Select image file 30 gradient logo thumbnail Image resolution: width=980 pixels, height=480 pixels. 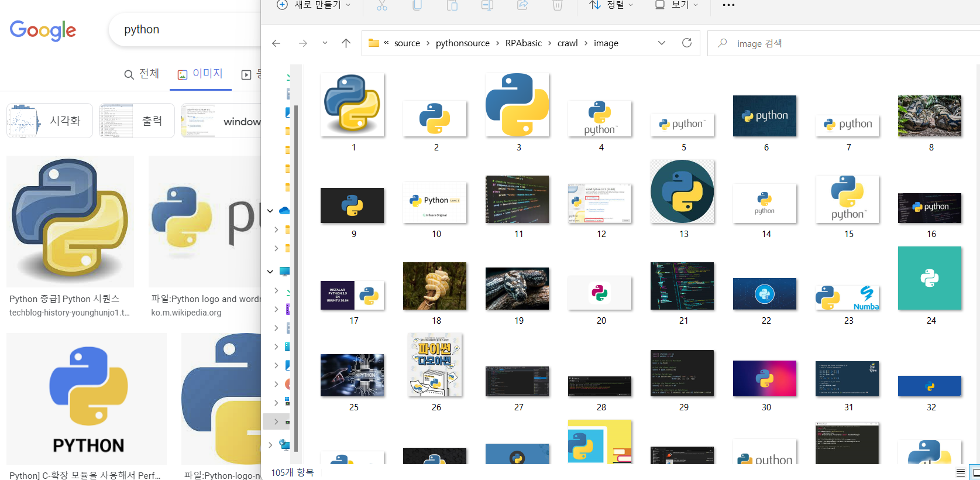tap(765, 378)
